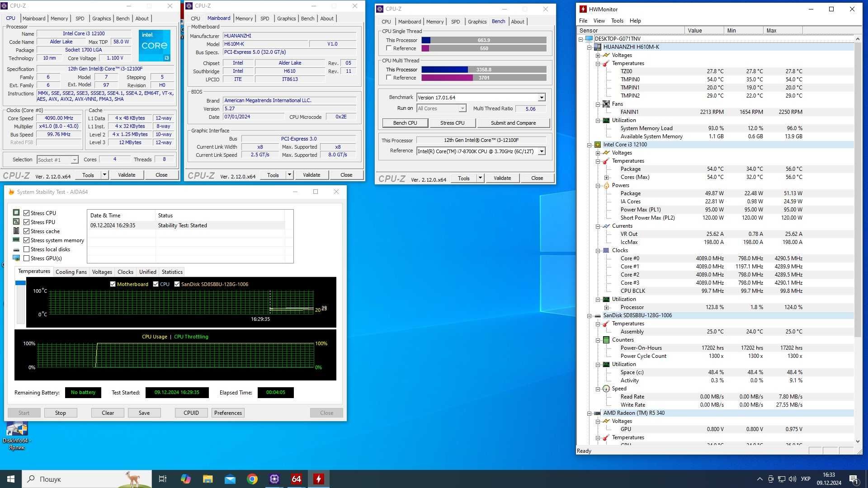Collapse the SanDisk SD8SB8U-128G-1006 node
Image resolution: width=868 pixels, height=488 pixels.
click(x=590, y=315)
